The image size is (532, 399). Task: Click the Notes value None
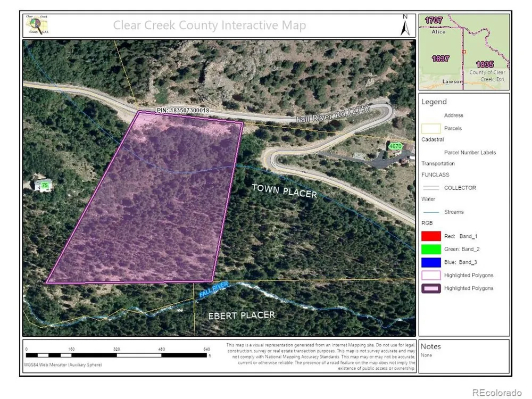coord(427,355)
